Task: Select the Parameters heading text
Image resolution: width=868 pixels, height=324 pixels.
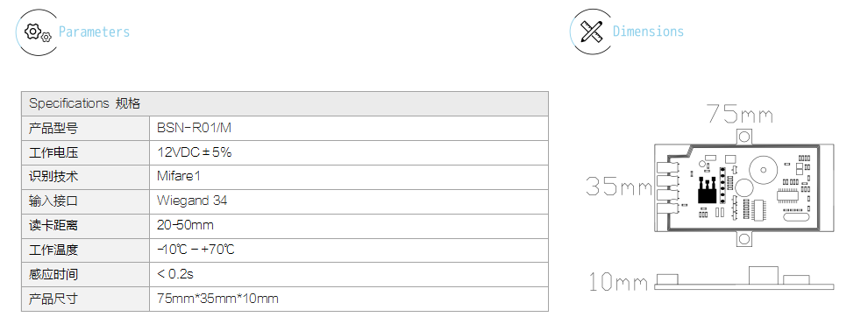Action: 94,32
